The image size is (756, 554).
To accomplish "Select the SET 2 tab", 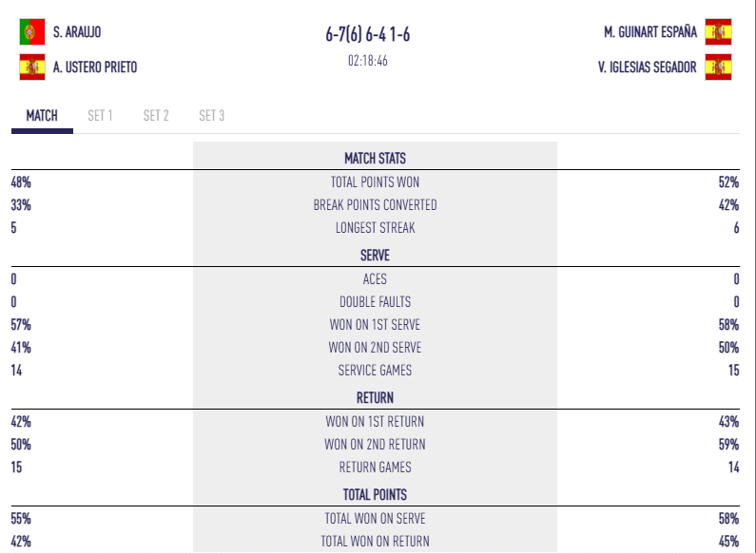I will pyautogui.click(x=156, y=116).
